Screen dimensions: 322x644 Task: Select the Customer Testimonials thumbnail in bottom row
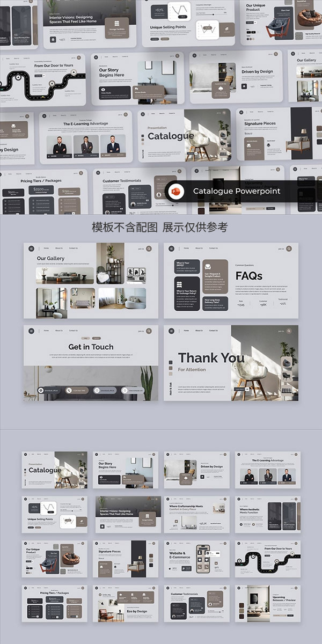point(196,603)
